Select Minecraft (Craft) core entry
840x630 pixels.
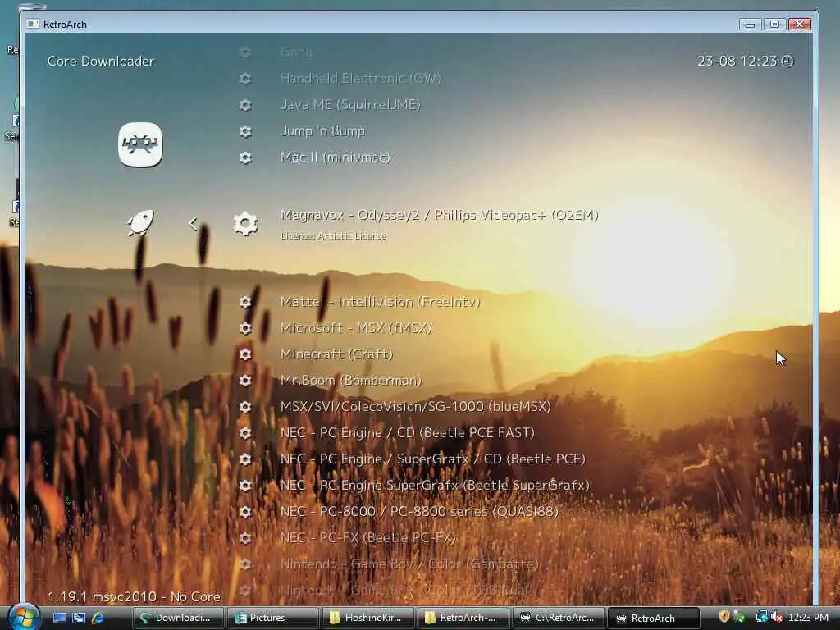click(337, 354)
